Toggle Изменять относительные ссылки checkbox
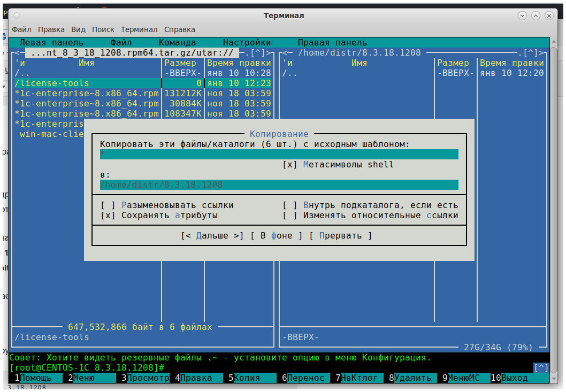 [x=370, y=216]
